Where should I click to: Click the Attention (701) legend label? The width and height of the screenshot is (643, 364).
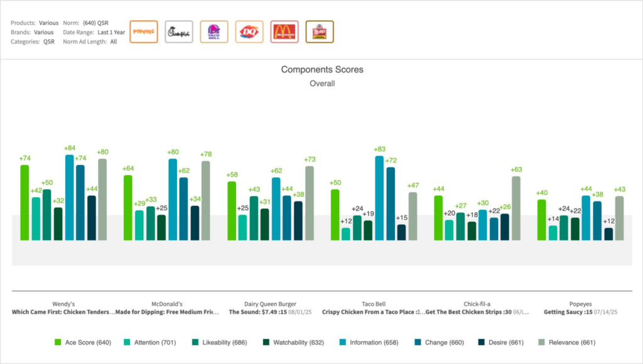(x=155, y=342)
